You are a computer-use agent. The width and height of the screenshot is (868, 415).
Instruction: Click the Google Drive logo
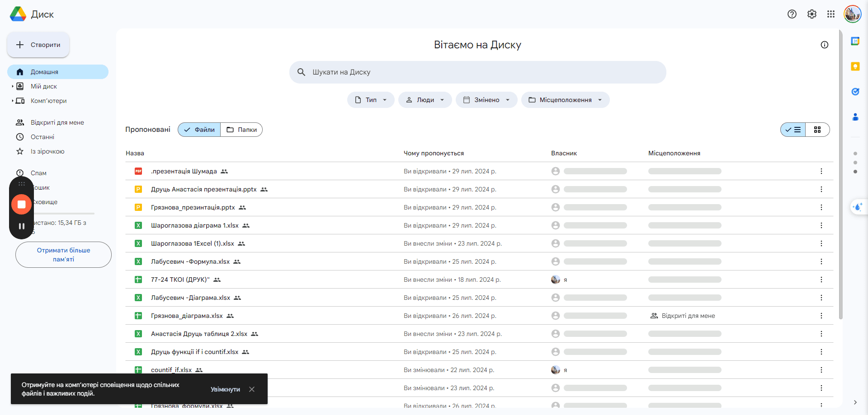point(18,14)
